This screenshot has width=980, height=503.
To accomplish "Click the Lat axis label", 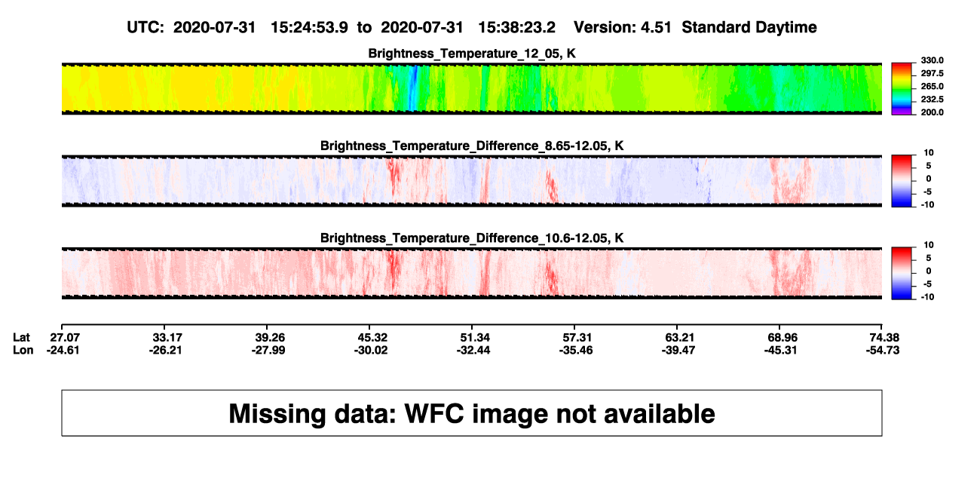I will click(x=22, y=337).
